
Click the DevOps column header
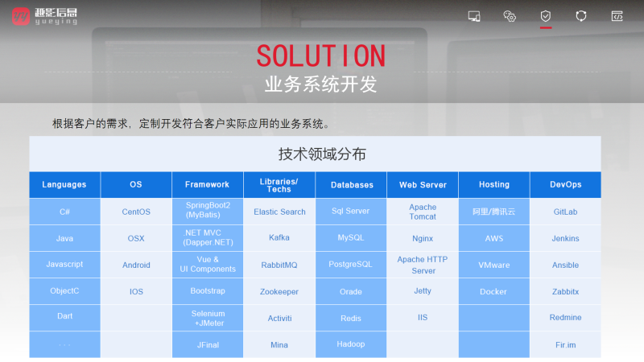(x=566, y=185)
